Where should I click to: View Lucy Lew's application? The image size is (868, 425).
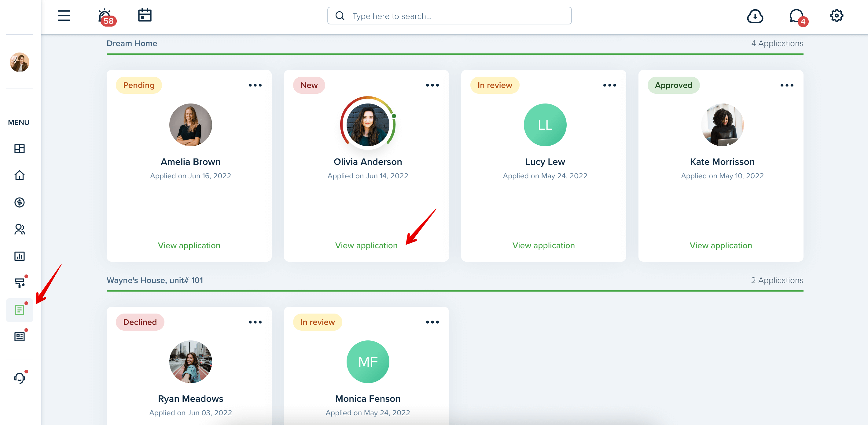(543, 246)
